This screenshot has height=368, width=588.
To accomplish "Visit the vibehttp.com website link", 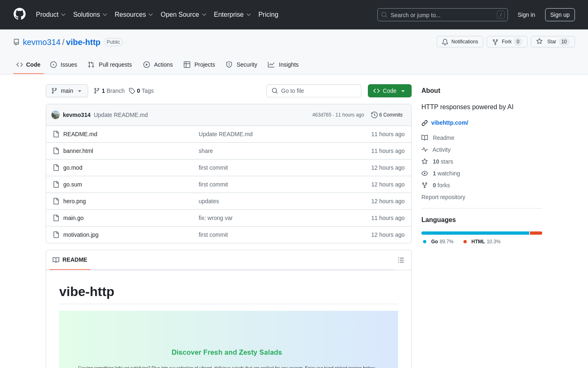I will pos(450,123).
